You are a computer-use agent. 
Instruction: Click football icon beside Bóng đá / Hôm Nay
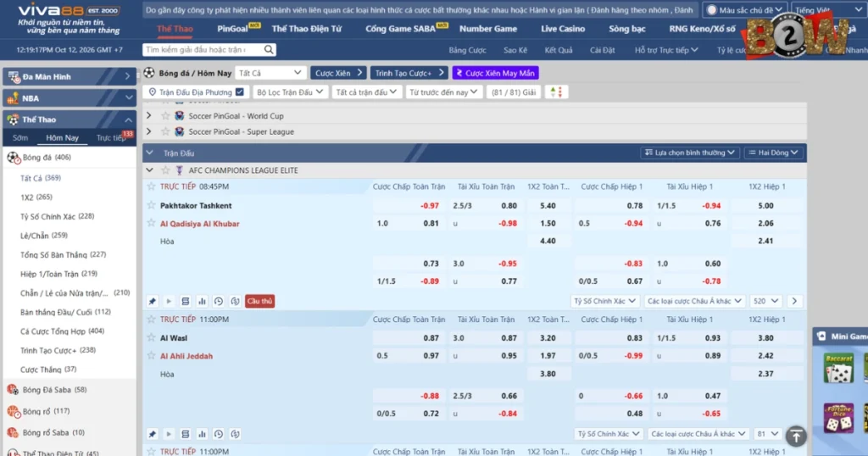[149, 73]
